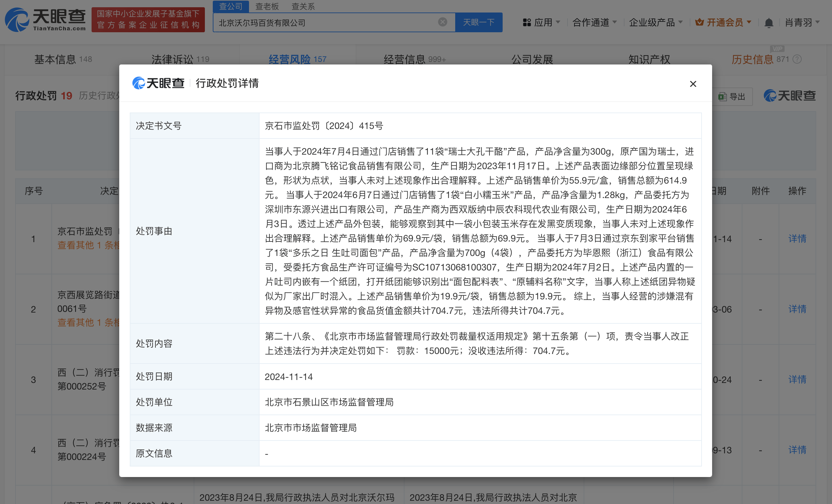Click the 应用 grid icon
832x504 pixels.
(526, 23)
